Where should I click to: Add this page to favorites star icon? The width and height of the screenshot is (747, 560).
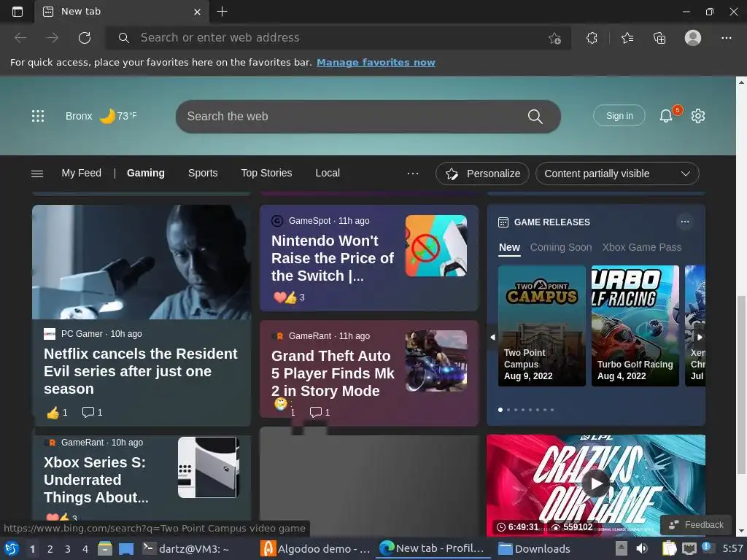(554, 38)
